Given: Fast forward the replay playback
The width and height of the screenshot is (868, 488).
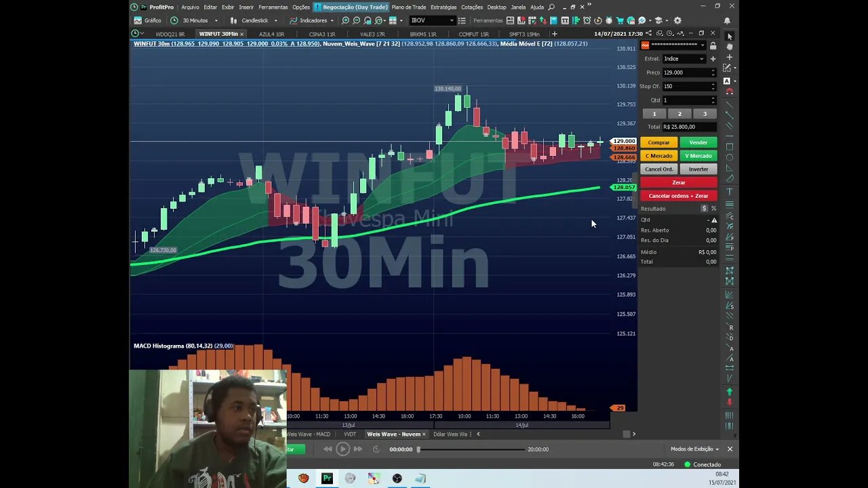Looking at the screenshot, I should click(358, 449).
